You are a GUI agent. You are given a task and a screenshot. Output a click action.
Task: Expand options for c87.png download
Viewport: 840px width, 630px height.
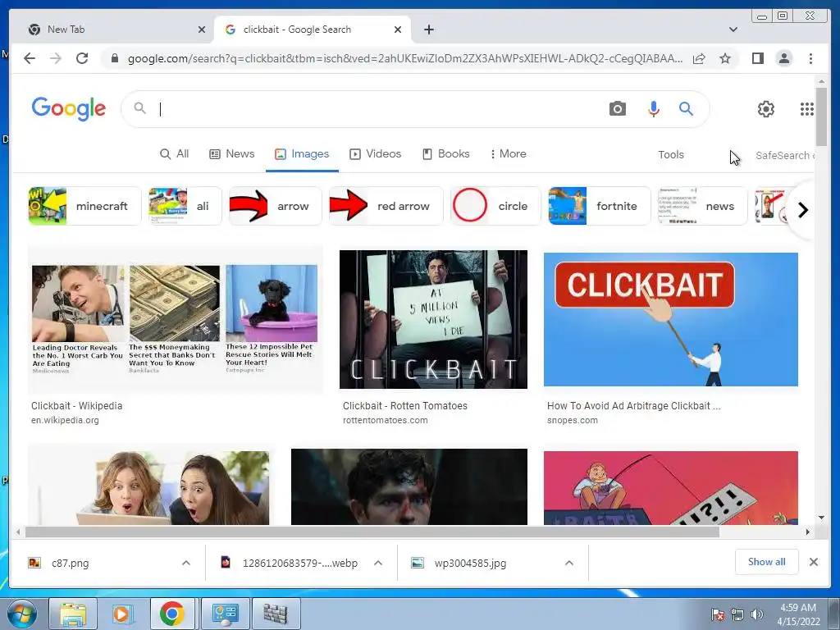186,563
